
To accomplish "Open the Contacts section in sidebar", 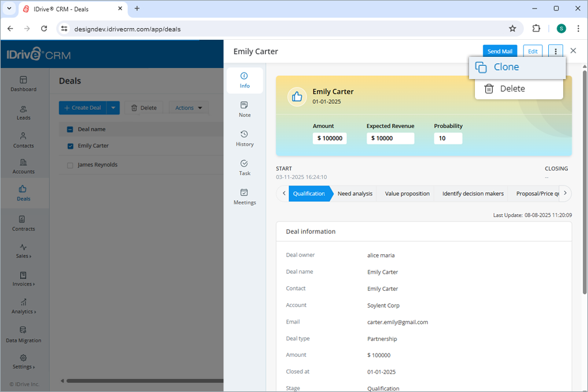I will (24, 141).
